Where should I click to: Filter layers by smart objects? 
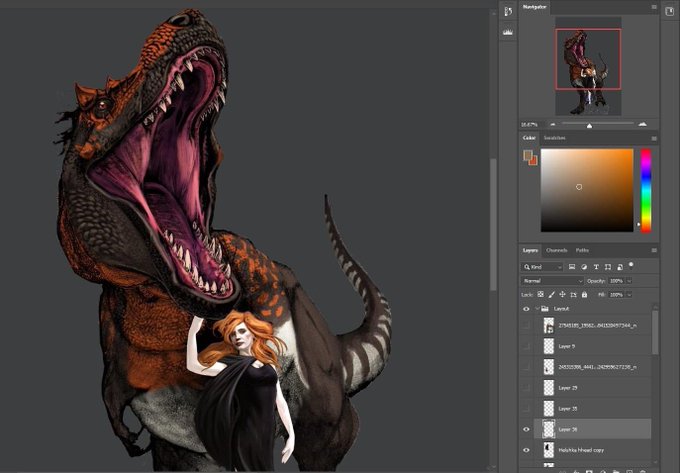tap(620, 267)
